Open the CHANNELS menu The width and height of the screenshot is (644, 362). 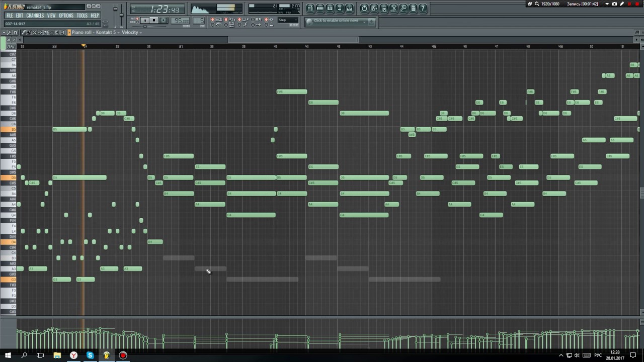(x=35, y=16)
